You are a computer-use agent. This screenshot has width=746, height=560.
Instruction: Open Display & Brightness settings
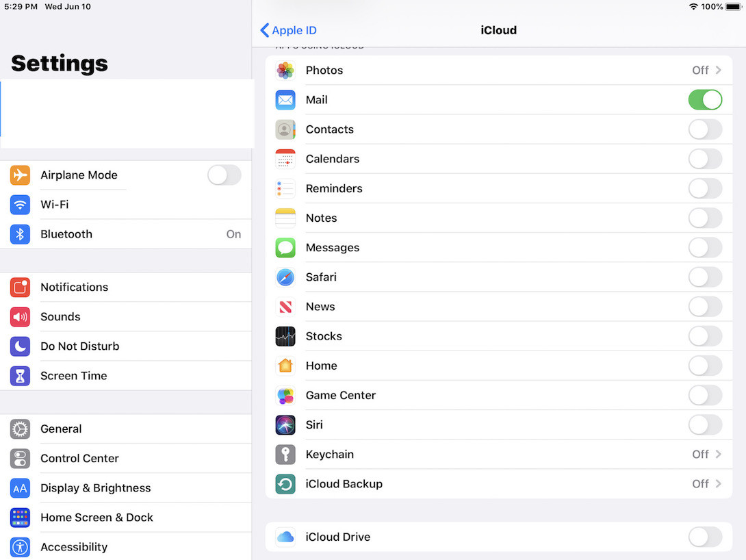[126, 488]
